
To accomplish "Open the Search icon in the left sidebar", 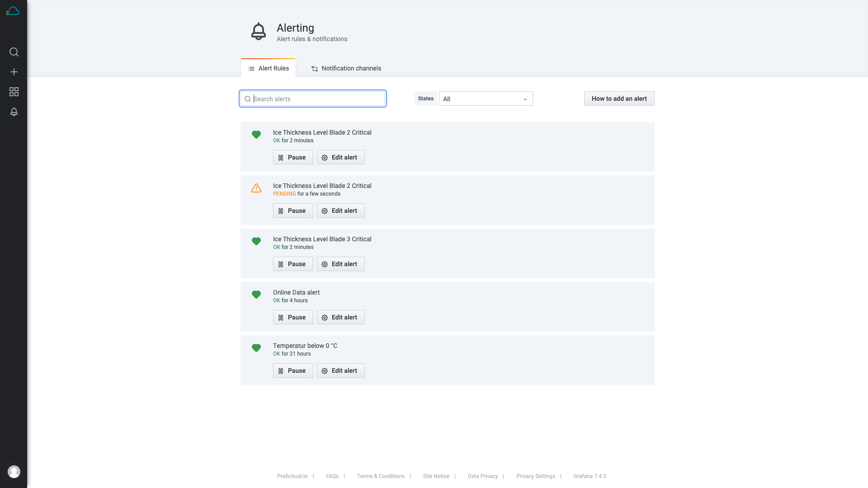I will pyautogui.click(x=14, y=52).
